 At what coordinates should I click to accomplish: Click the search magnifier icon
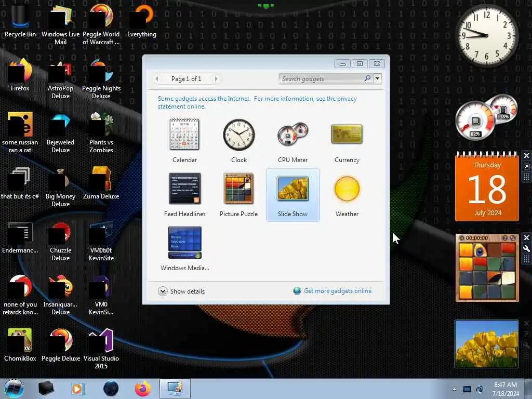pyautogui.click(x=367, y=79)
